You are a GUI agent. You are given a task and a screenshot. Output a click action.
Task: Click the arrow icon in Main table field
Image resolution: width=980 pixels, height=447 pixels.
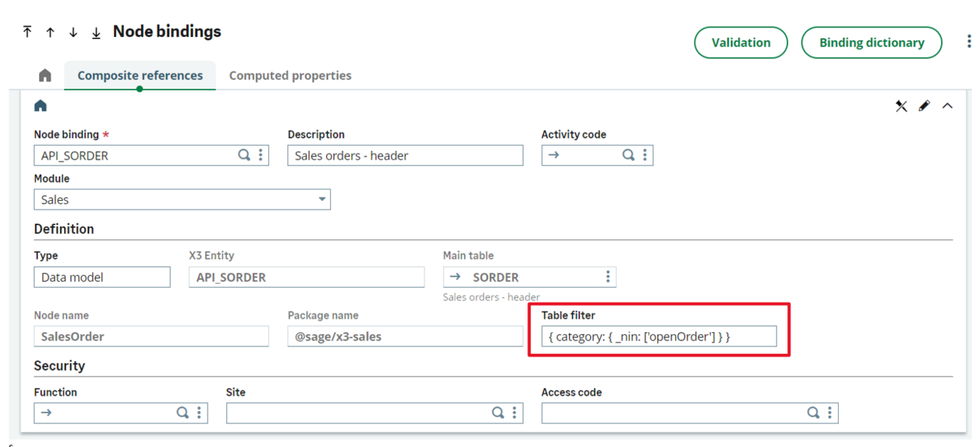[x=455, y=277]
